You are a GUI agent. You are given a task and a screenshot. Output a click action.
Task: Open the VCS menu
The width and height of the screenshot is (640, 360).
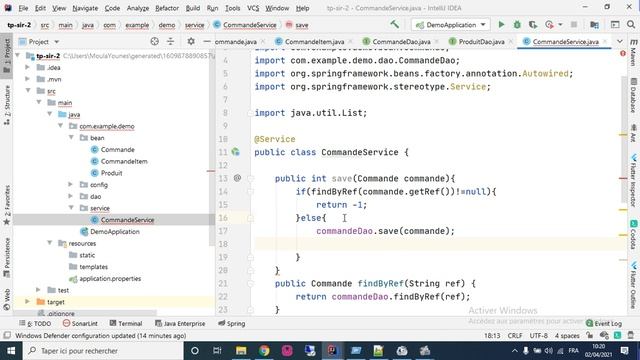253,8
